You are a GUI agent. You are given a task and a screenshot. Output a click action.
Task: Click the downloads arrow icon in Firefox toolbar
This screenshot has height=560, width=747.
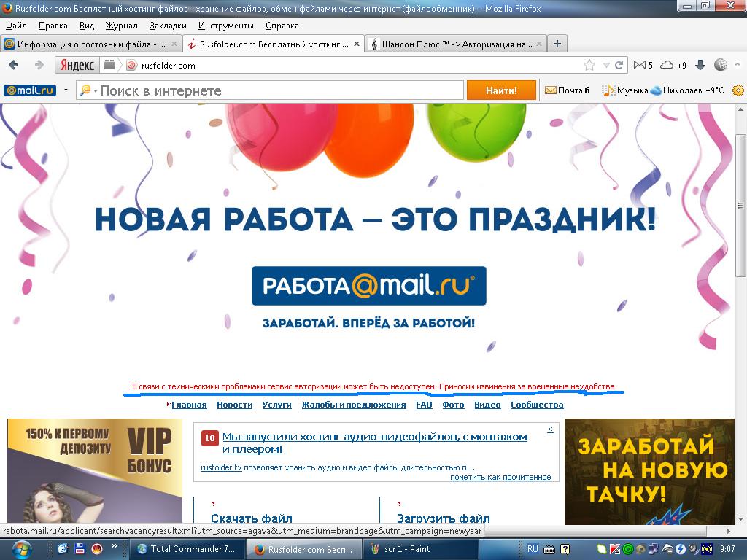(x=700, y=64)
